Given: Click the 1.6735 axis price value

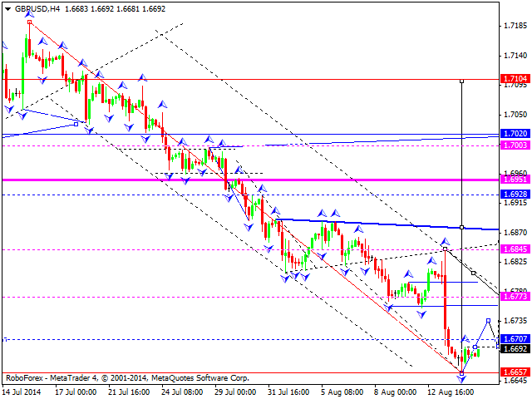Looking at the screenshot, I should point(515,321).
